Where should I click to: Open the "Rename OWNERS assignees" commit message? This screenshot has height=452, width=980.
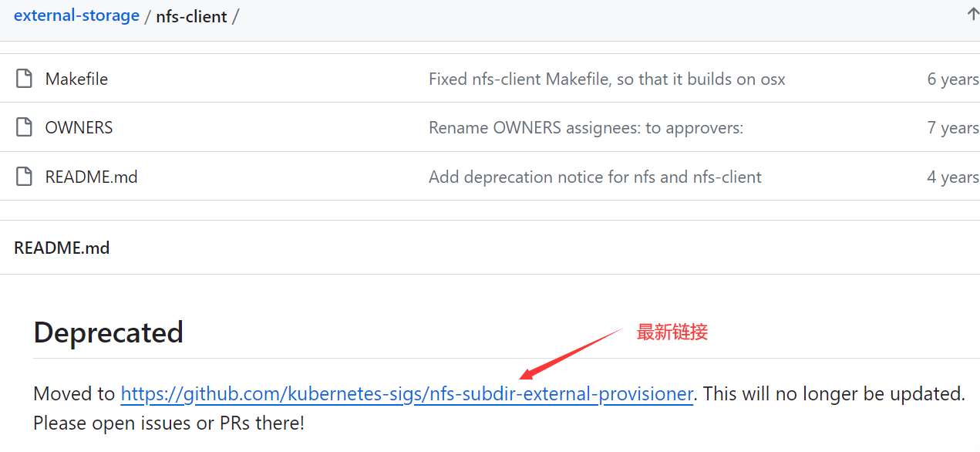pyautogui.click(x=585, y=127)
